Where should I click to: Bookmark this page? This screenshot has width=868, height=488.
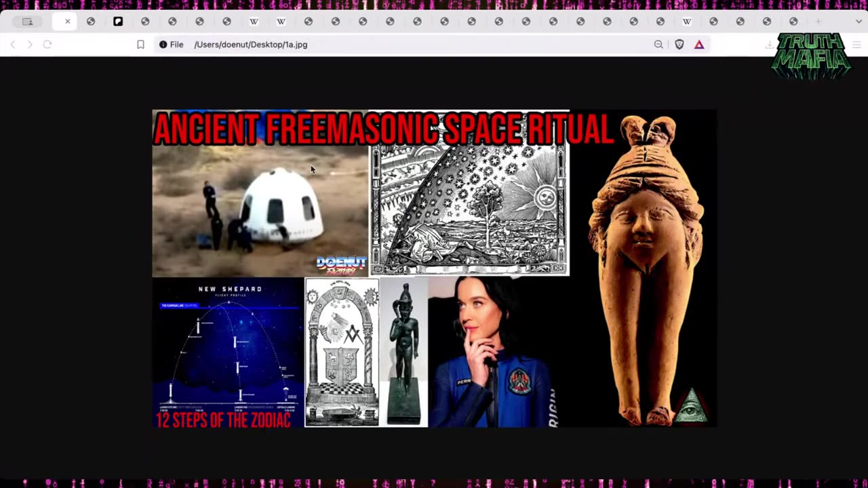click(140, 45)
